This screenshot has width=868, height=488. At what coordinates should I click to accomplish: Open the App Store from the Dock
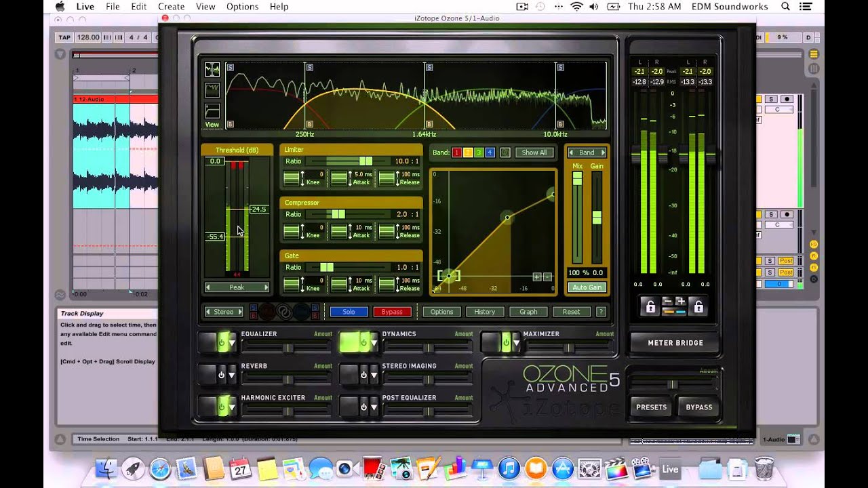point(563,468)
